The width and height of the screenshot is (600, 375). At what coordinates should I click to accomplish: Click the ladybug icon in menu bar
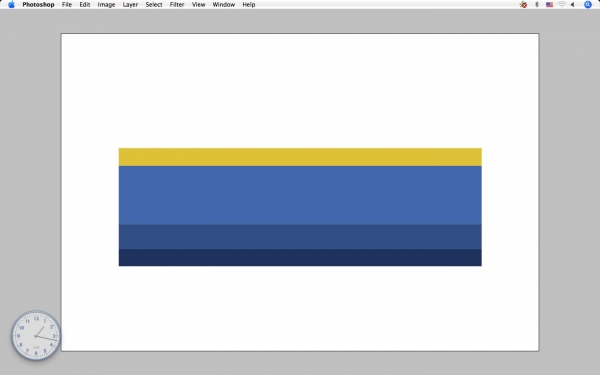[523, 5]
